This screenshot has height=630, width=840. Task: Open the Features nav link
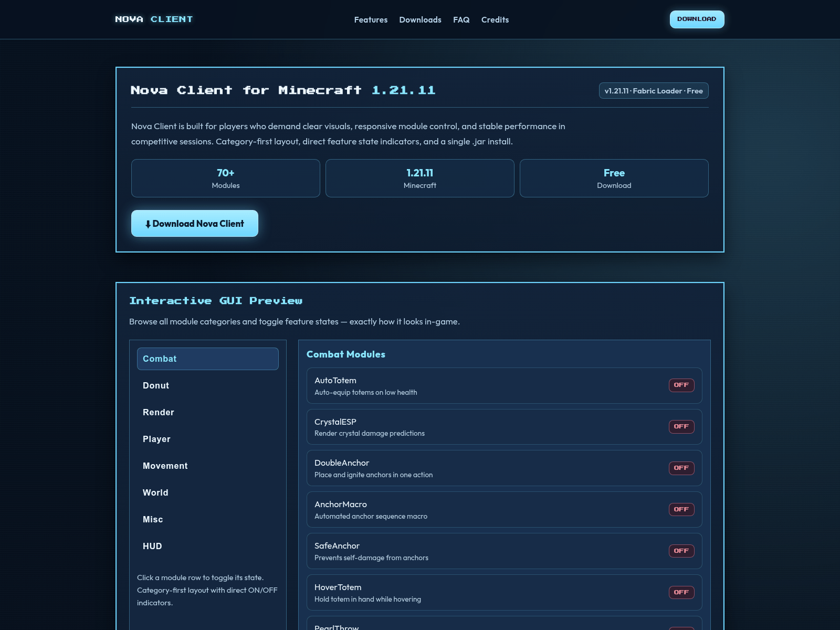[x=371, y=19]
